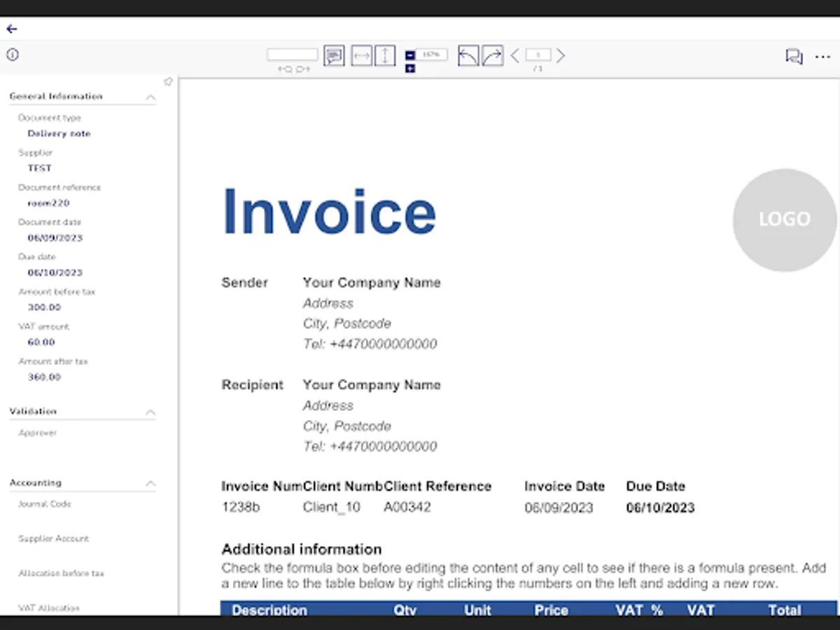Select the Delivery note document type
This screenshot has height=630, width=840.
pos(59,133)
